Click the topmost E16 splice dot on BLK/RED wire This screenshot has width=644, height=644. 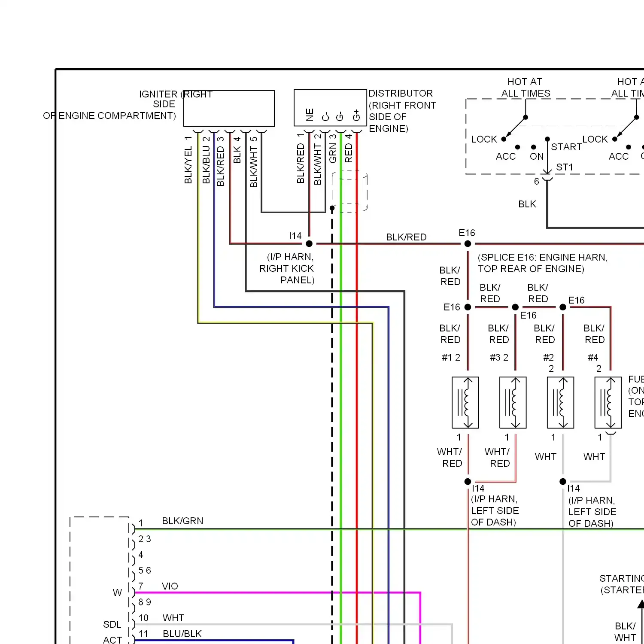pos(468,244)
